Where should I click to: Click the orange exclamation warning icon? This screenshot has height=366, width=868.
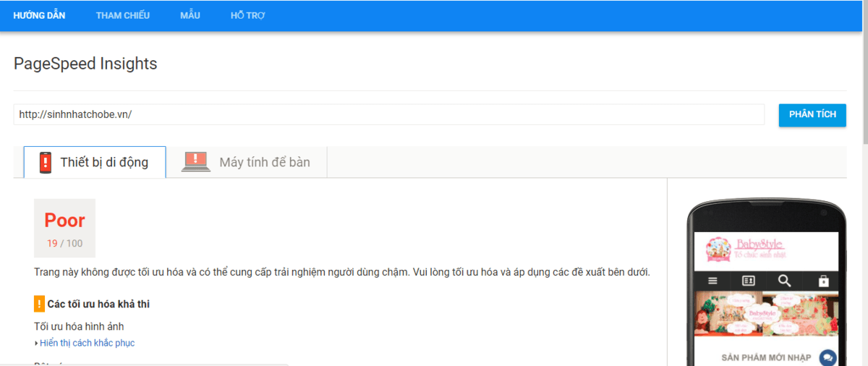click(39, 304)
